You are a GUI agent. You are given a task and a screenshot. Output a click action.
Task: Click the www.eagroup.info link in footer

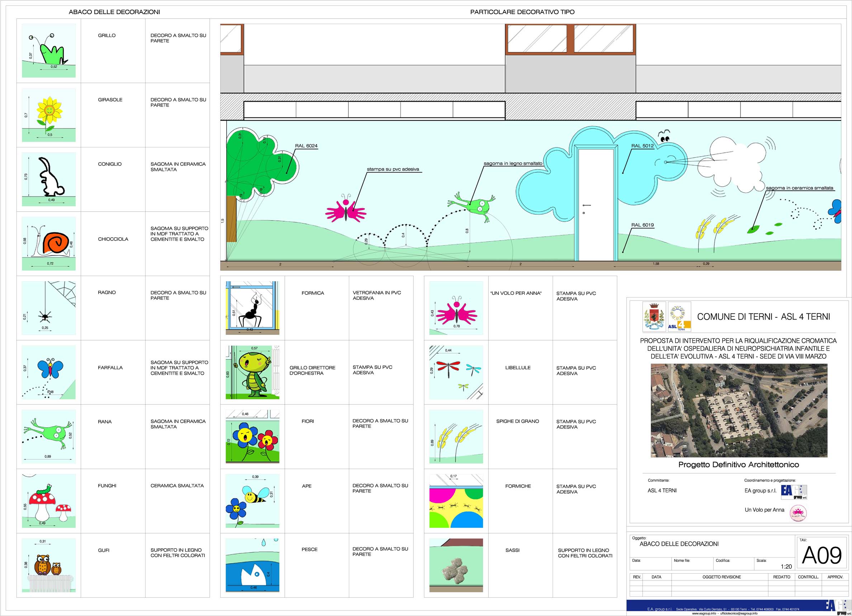pyautogui.click(x=704, y=613)
